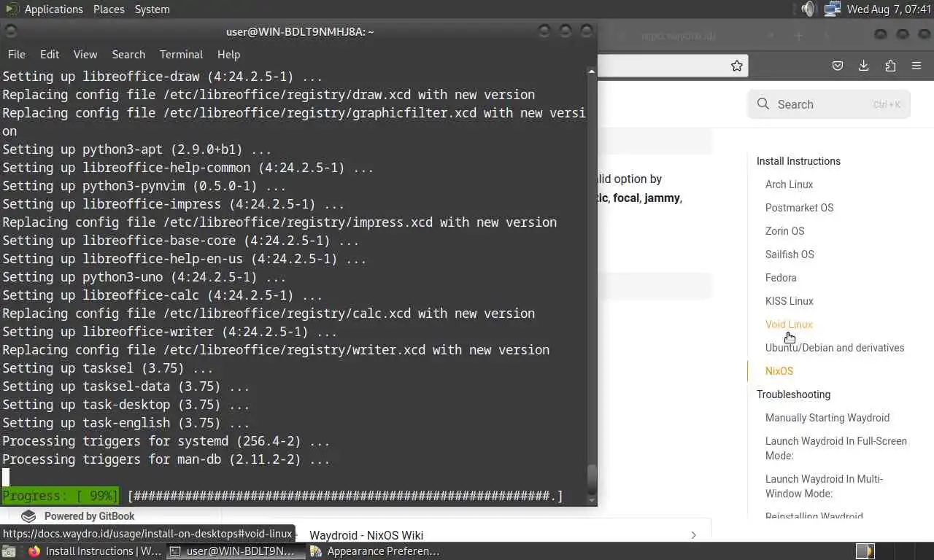The image size is (934, 560).
Task: Click the right chevron next to Waydroid - NixOS Wiki
Action: pyautogui.click(x=693, y=535)
